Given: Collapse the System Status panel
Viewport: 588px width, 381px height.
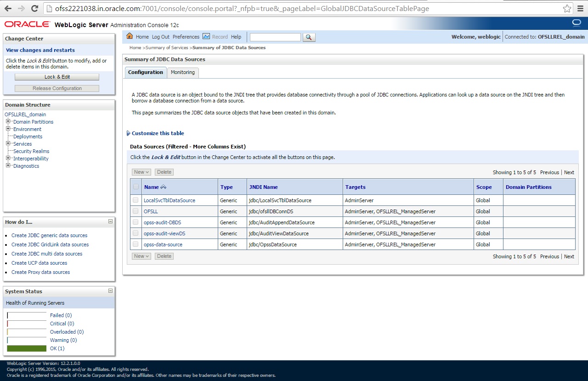Looking at the screenshot, I should [x=110, y=291].
